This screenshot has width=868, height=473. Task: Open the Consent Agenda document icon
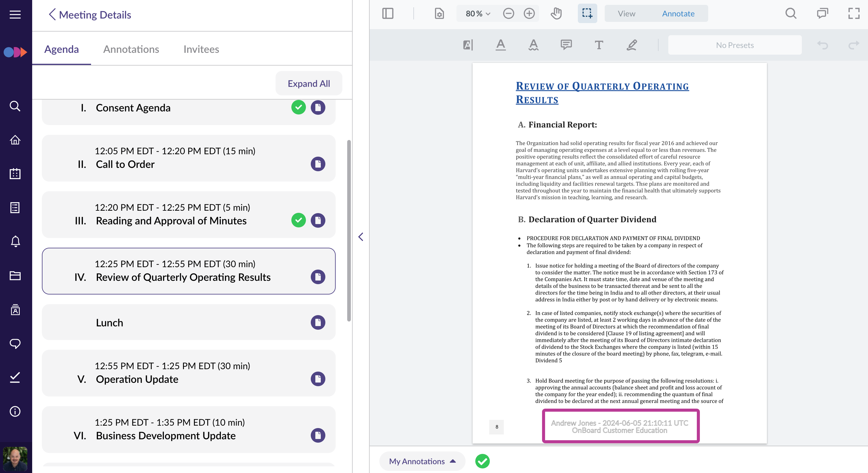[318, 107]
